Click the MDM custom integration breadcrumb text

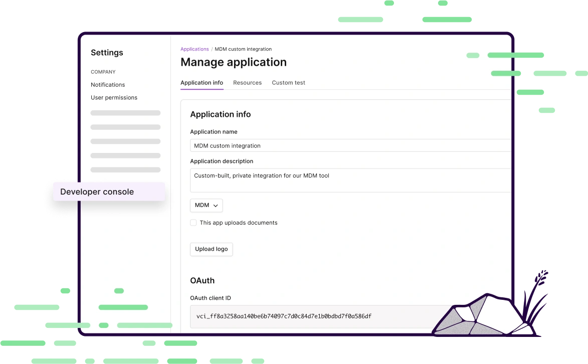pyautogui.click(x=243, y=49)
